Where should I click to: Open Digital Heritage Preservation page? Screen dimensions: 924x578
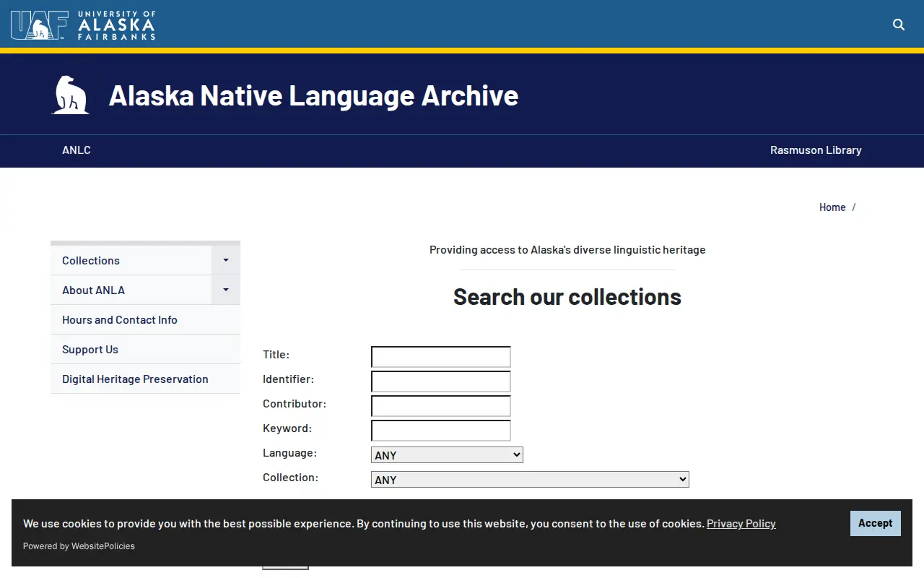[145, 379]
